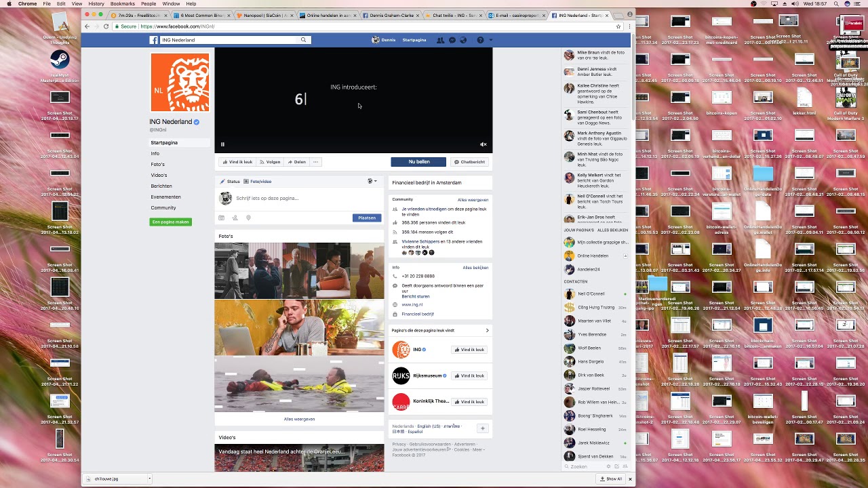Open Foto's in page sidebar
868x488 pixels.
tap(157, 165)
